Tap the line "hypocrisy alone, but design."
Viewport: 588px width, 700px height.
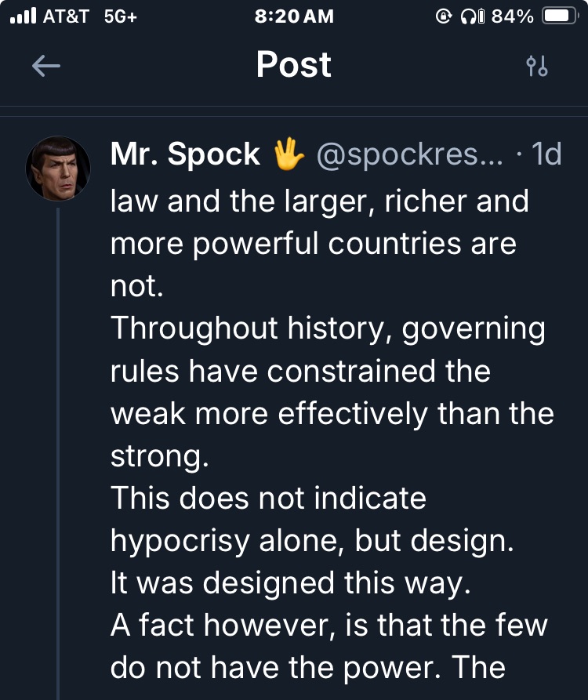(x=312, y=540)
